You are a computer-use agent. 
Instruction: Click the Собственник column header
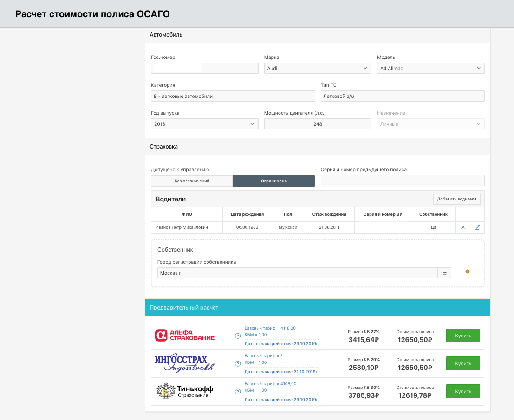(x=433, y=214)
